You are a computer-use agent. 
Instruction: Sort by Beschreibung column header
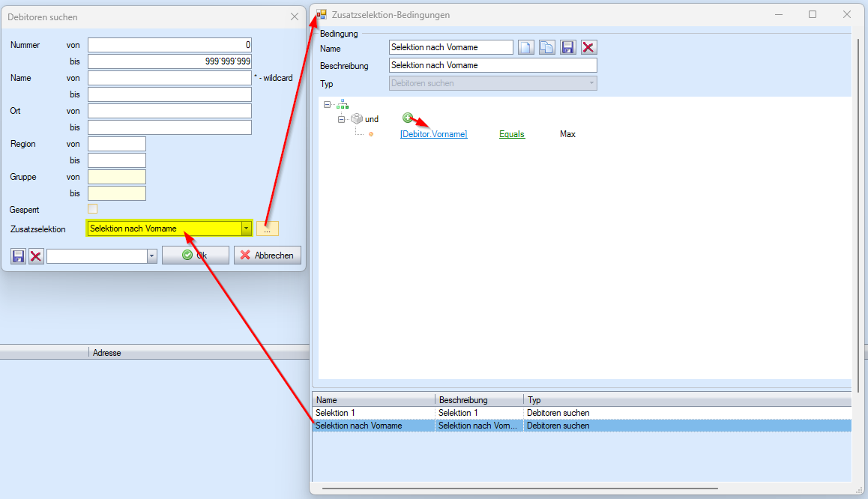pos(480,399)
